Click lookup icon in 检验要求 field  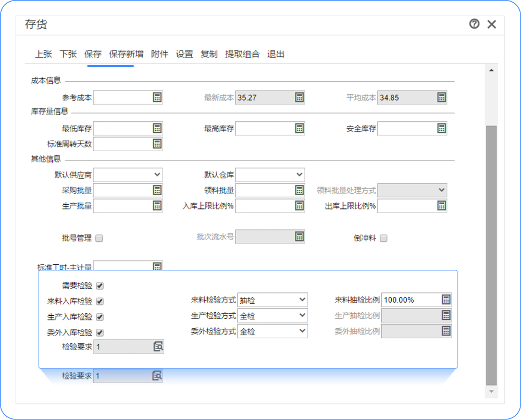tap(158, 347)
